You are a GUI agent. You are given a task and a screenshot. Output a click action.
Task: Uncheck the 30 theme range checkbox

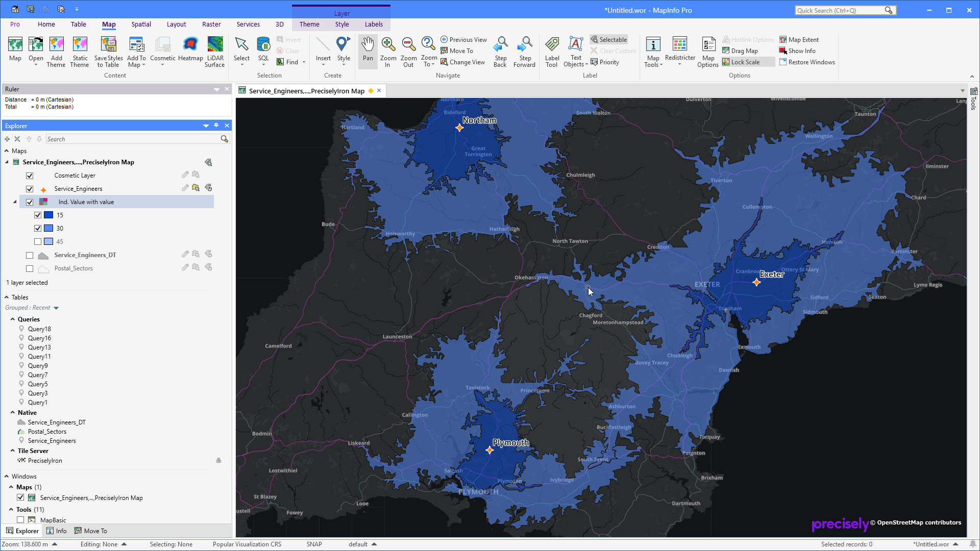click(38, 228)
